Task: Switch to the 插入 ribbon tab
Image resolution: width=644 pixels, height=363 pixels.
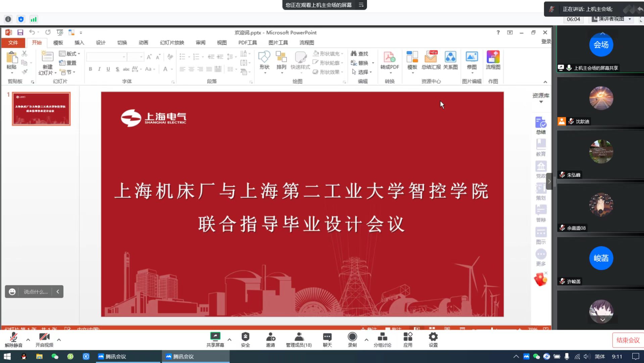Action: (79, 43)
